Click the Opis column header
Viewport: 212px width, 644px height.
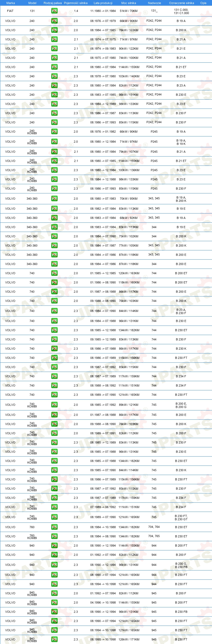click(203, 3)
